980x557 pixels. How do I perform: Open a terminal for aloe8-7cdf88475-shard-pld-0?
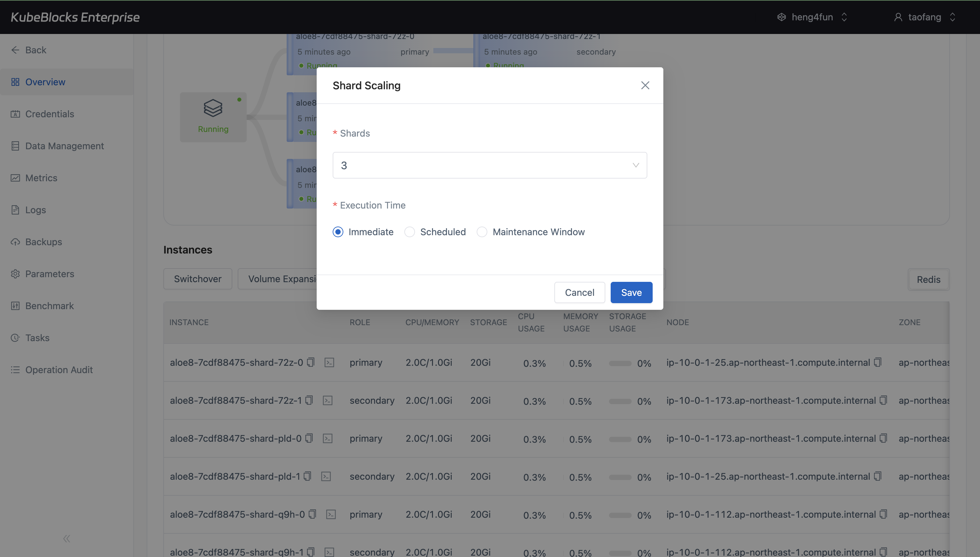tap(328, 438)
